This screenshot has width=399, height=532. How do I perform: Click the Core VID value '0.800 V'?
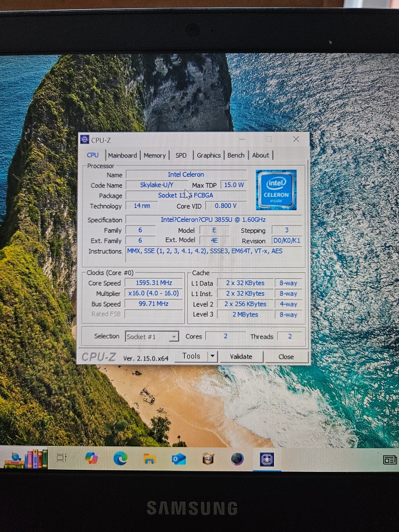coord(226,206)
